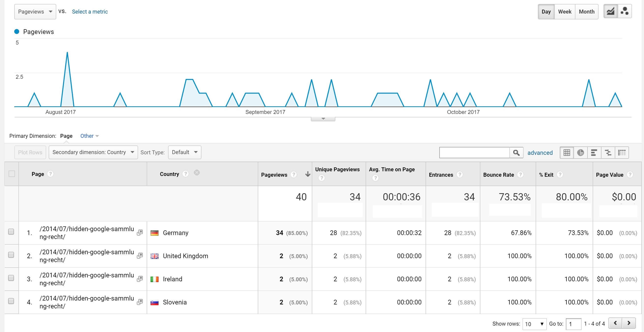Select the percentage pie chart view icon
The width and height of the screenshot is (644, 332).
point(581,153)
